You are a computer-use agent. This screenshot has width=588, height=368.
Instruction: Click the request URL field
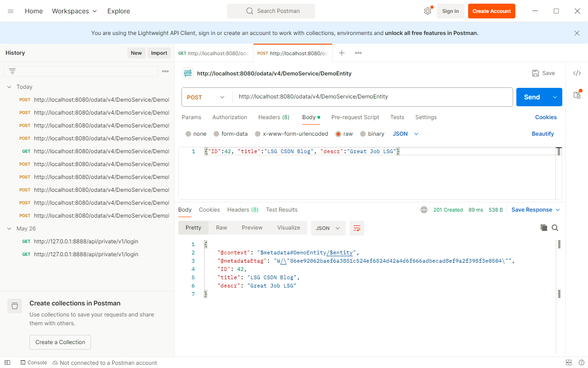pyautogui.click(x=373, y=97)
